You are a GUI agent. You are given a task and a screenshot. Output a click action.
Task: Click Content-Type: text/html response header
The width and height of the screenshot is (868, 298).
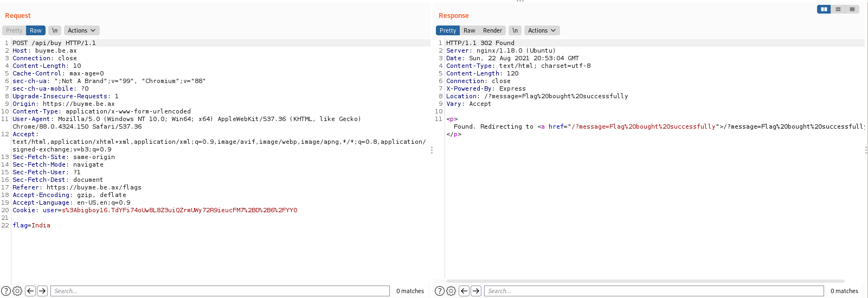click(519, 66)
